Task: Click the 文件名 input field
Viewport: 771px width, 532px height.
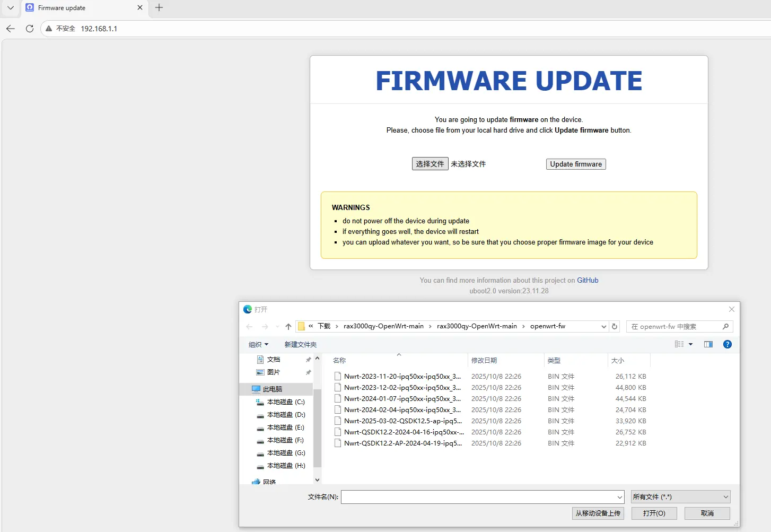Action: (482, 497)
